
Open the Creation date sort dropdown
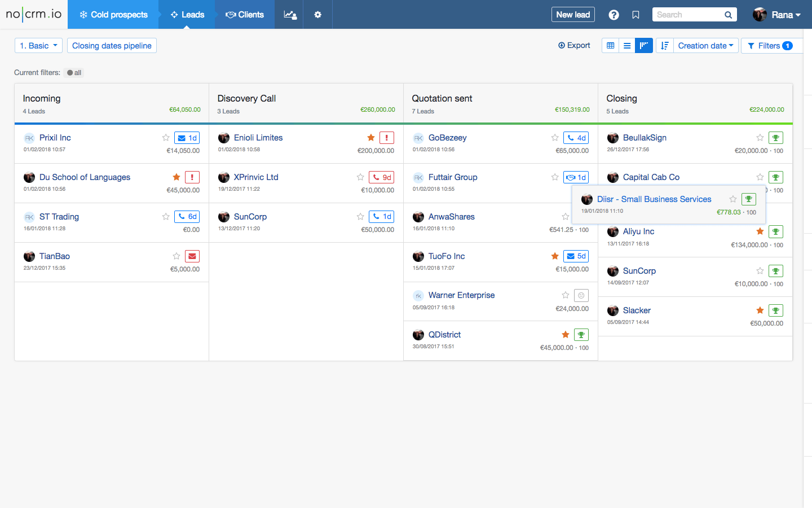[705, 46]
